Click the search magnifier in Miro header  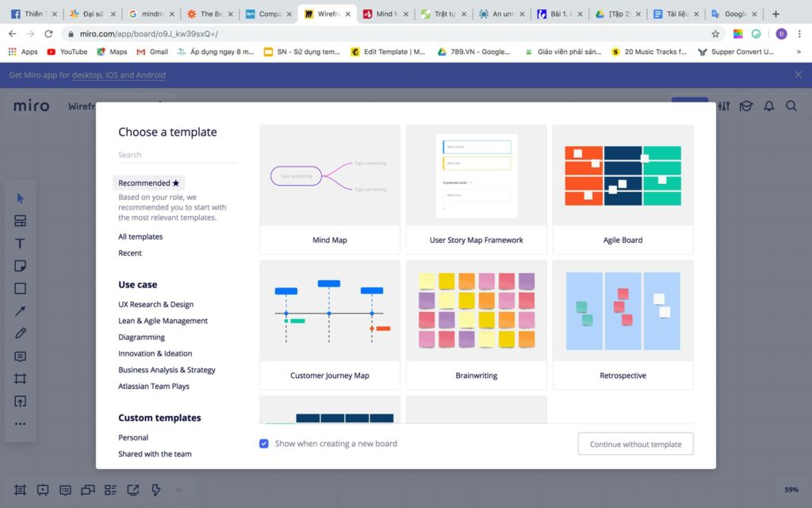coord(791,106)
